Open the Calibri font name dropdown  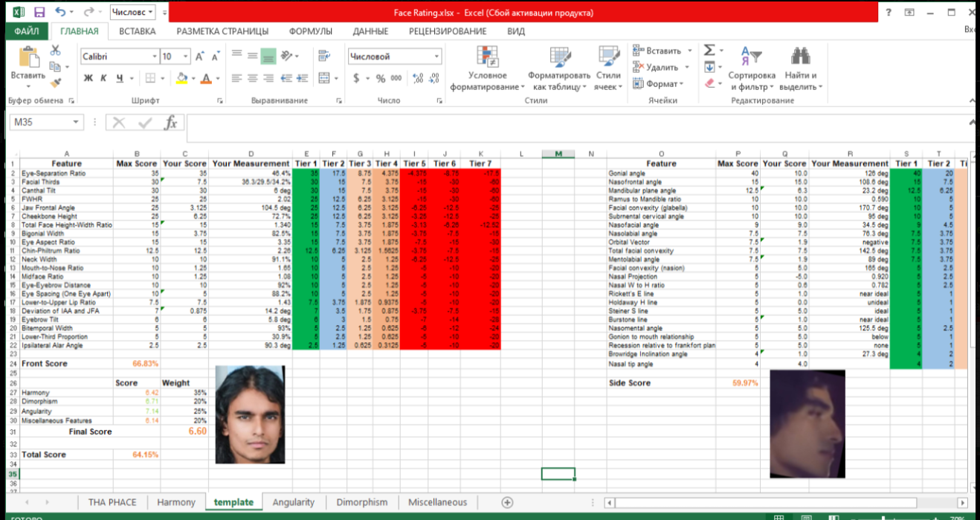[155, 57]
